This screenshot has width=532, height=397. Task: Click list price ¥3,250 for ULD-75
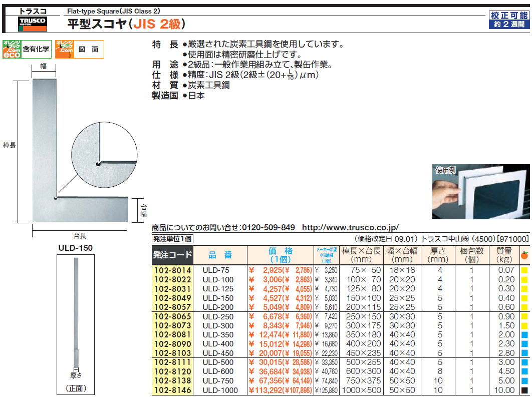(x=327, y=270)
